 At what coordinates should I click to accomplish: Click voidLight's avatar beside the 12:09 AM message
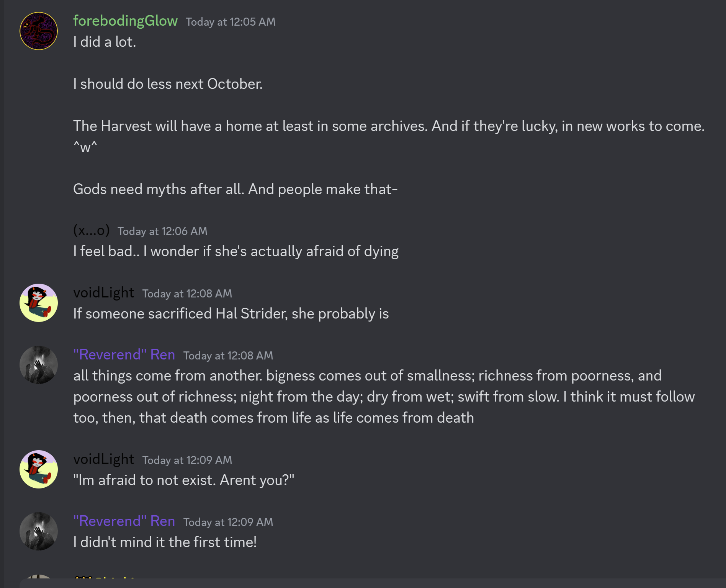(x=39, y=469)
